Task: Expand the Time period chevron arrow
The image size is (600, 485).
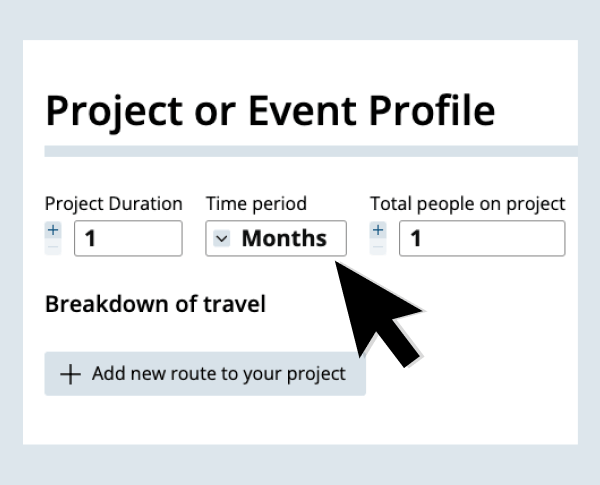Action: 222,239
